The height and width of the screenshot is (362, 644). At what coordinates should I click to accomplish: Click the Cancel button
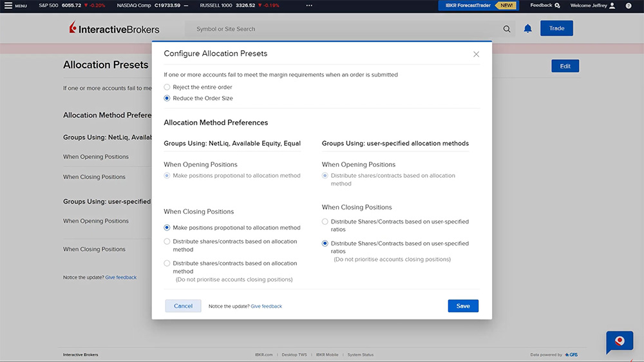coord(183,306)
